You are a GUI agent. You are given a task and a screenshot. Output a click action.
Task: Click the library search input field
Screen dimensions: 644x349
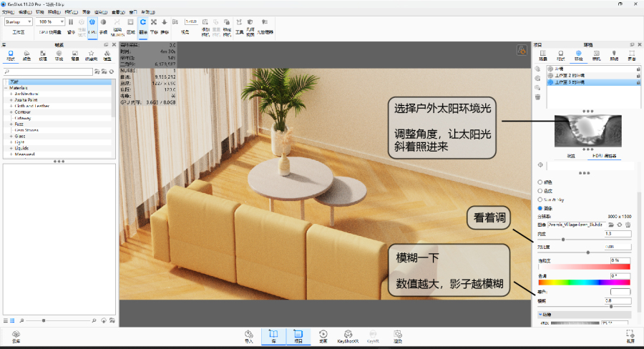50,72
